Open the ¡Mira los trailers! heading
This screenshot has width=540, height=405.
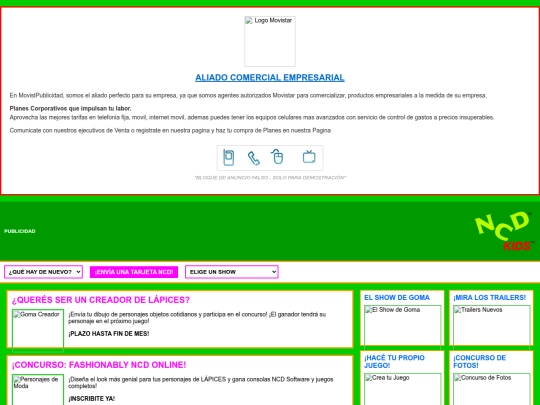[x=490, y=298]
